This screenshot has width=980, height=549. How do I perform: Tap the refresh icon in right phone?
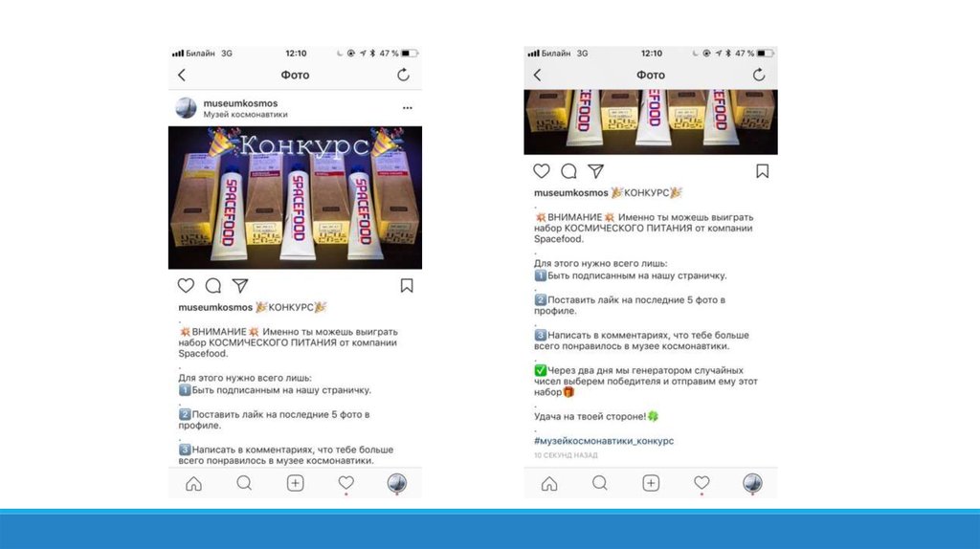(759, 75)
